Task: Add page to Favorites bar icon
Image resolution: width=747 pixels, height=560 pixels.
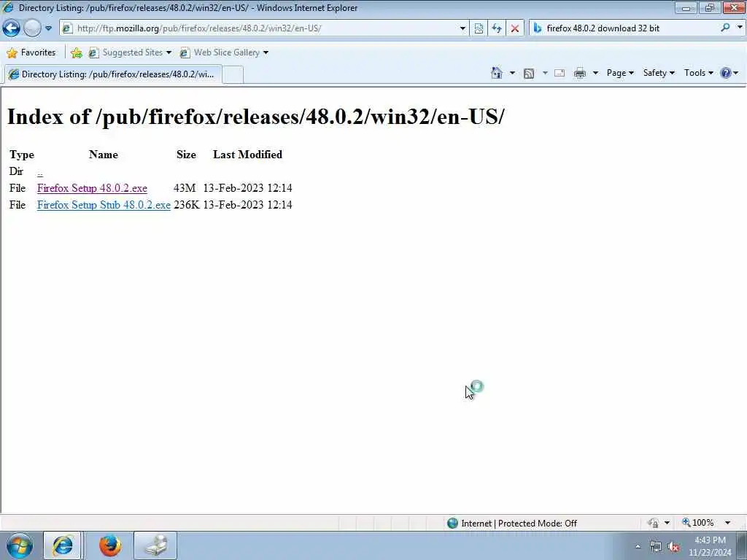Action: [76, 52]
